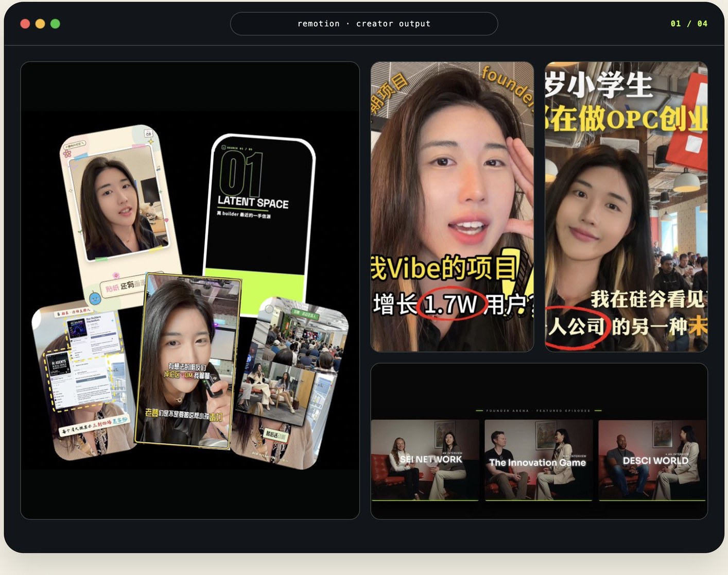The height and width of the screenshot is (575, 728).
Task: Open the 'Vibe 1.7W' video thumbnail
Action: (452, 207)
